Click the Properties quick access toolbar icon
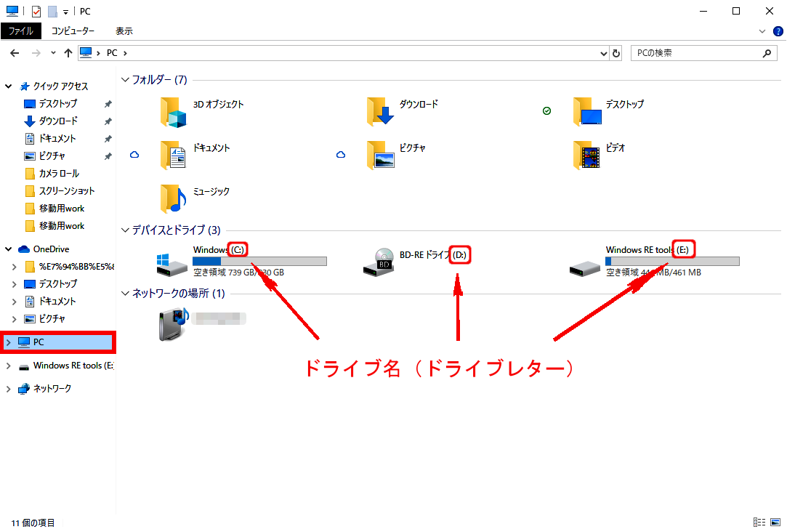Image resolution: width=787 pixels, height=532 pixels. (x=36, y=11)
